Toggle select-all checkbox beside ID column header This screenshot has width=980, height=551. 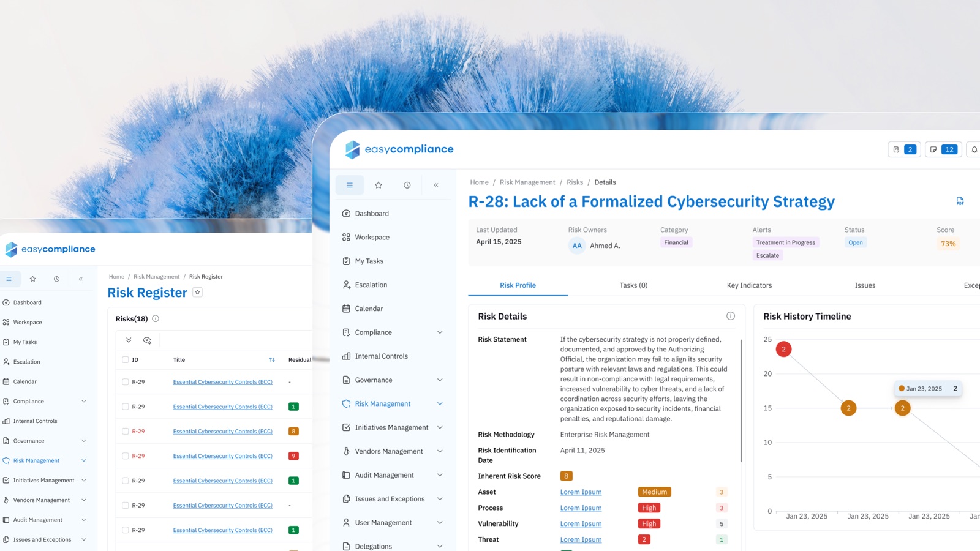click(126, 360)
